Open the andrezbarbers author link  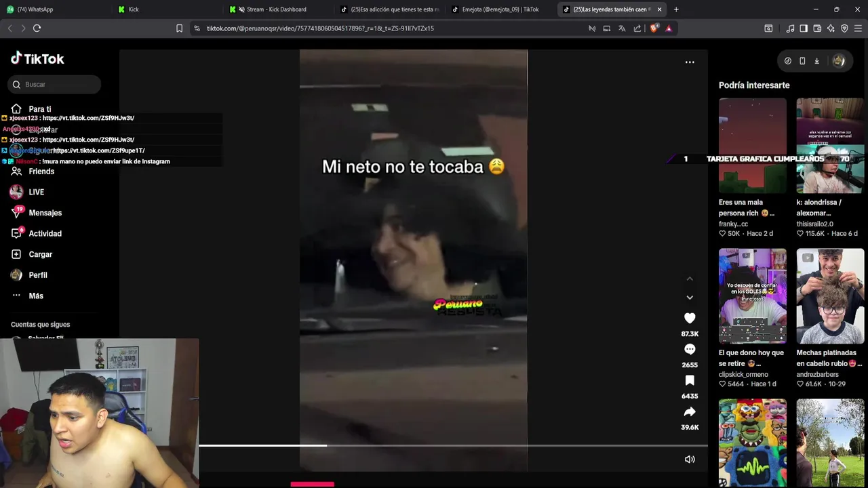point(818,374)
